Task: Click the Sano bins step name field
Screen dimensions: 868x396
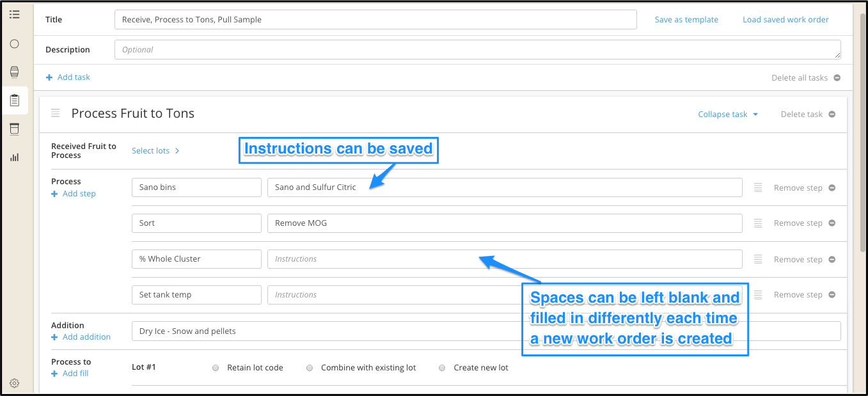Action: coord(196,187)
